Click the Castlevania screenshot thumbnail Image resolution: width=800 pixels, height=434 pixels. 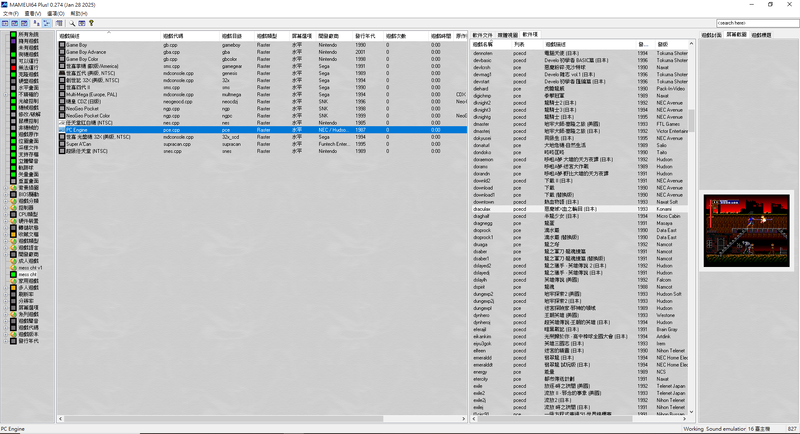pos(746,231)
